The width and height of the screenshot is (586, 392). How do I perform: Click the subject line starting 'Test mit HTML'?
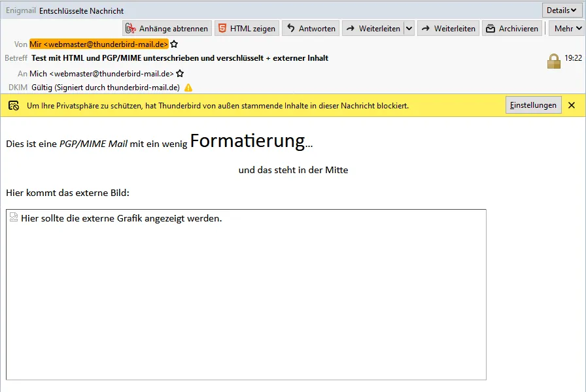[x=180, y=58]
